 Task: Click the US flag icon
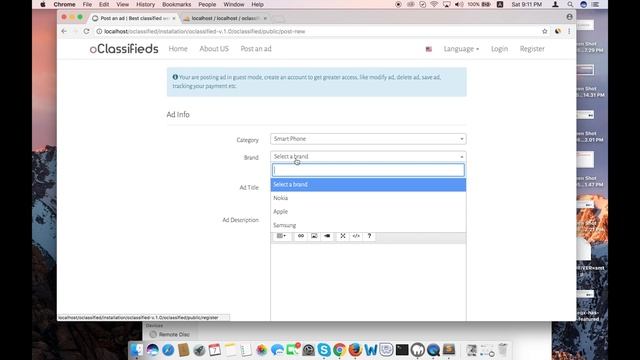(x=429, y=49)
